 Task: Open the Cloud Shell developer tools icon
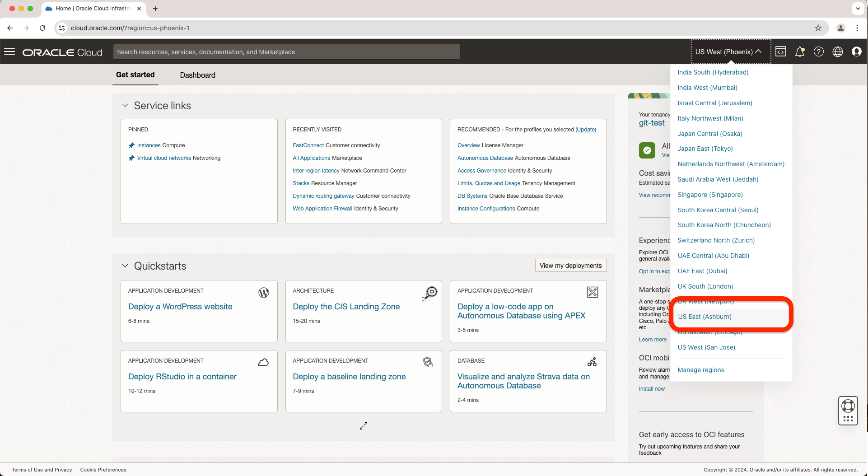tap(780, 52)
